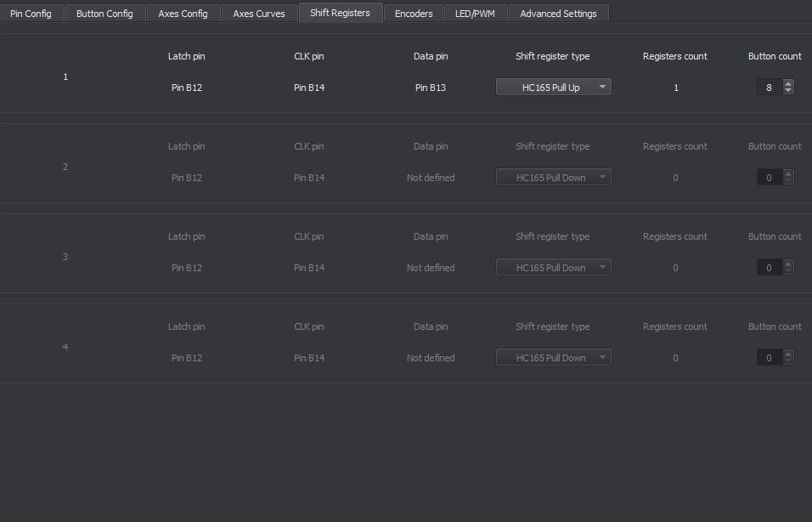
Task: Open shift register type dropdown for register 3
Action: (554, 268)
